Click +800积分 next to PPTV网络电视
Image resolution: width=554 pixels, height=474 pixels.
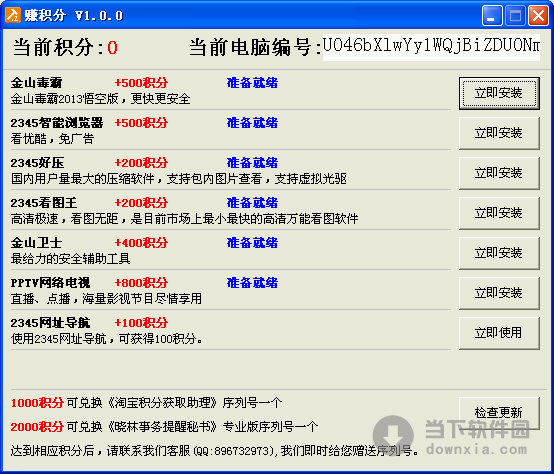(x=141, y=283)
